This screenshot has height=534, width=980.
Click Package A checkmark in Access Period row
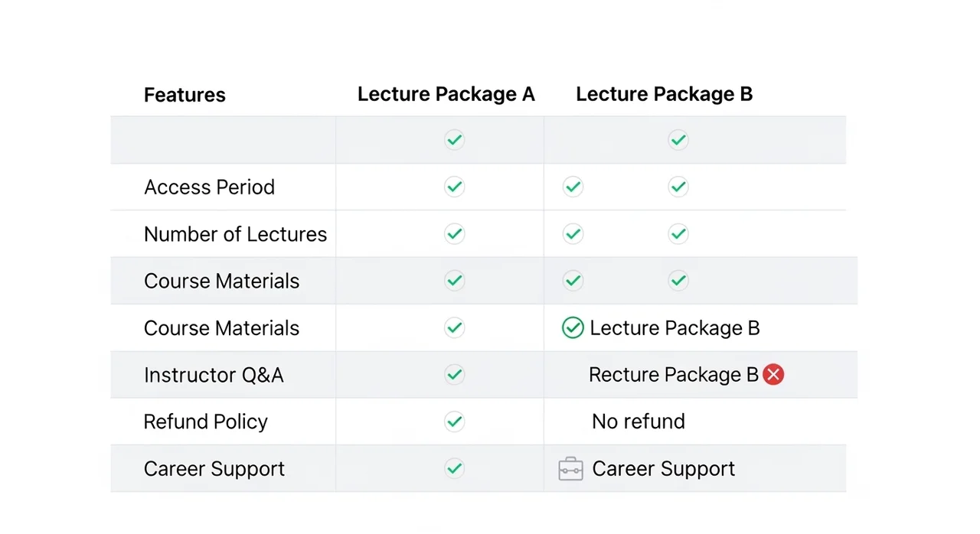point(455,187)
